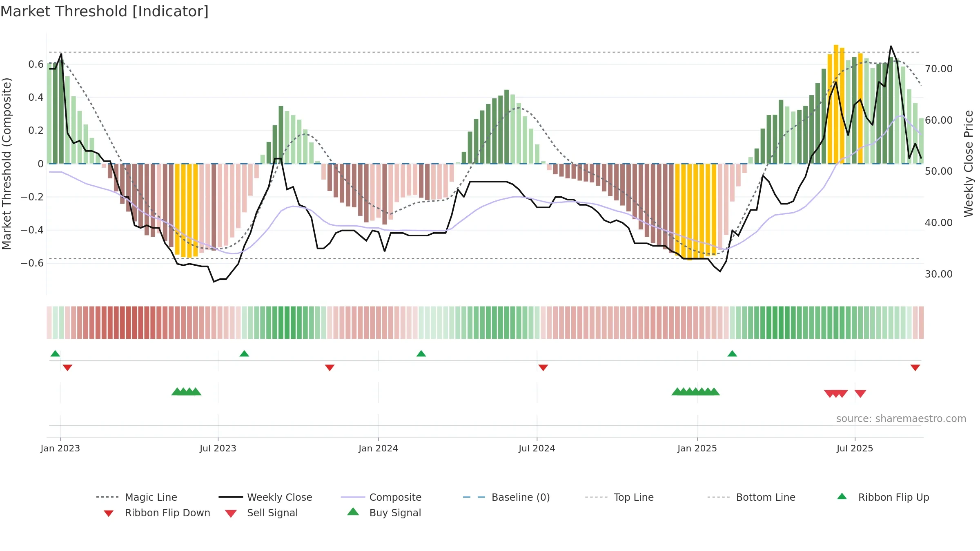Image resolution: width=980 pixels, height=551 pixels.
Task: Toggle the Ribbon Flip Up legend entry
Action: [883, 497]
